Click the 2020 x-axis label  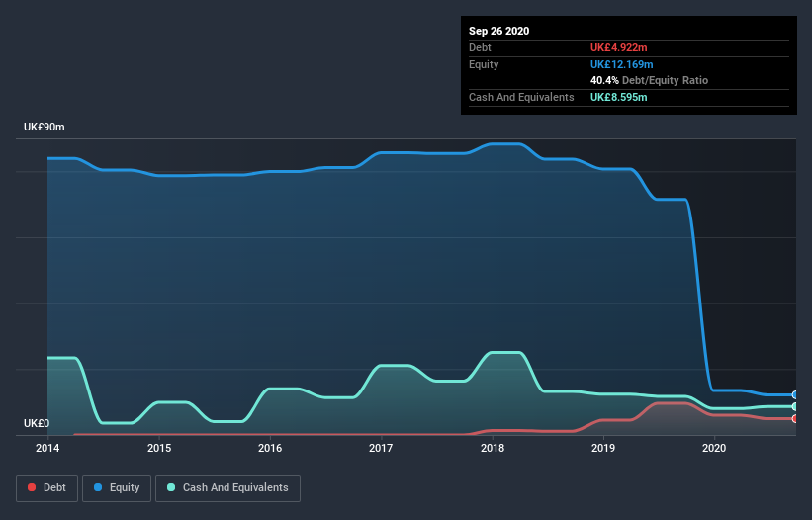point(714,448)
